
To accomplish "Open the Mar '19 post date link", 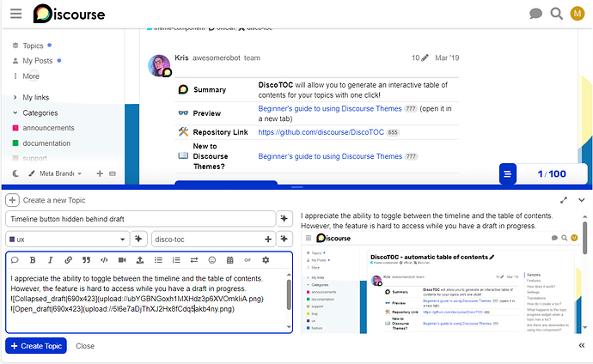I will [447, 58].
